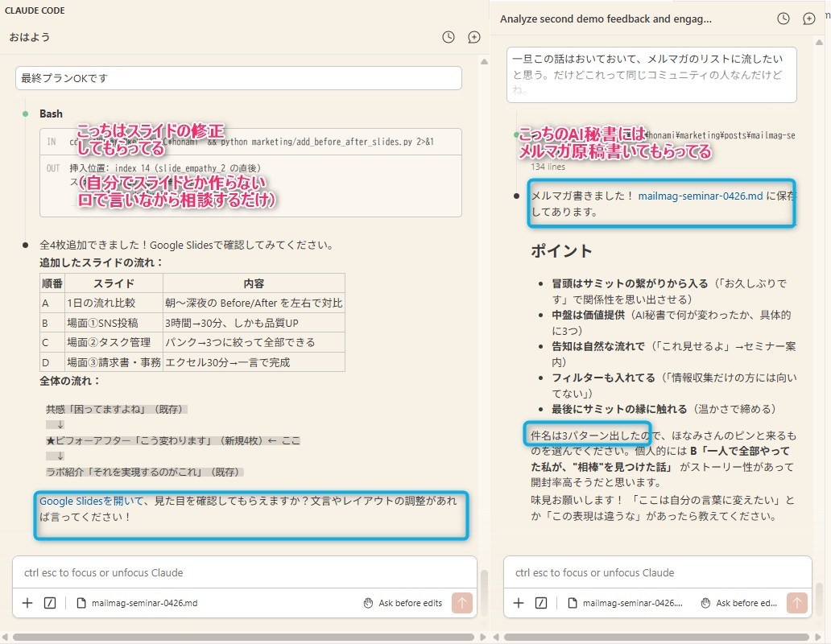This screenshot has width=831, height=644.
Task: Click the 134 lines output indicator
Action: point(548,167)
